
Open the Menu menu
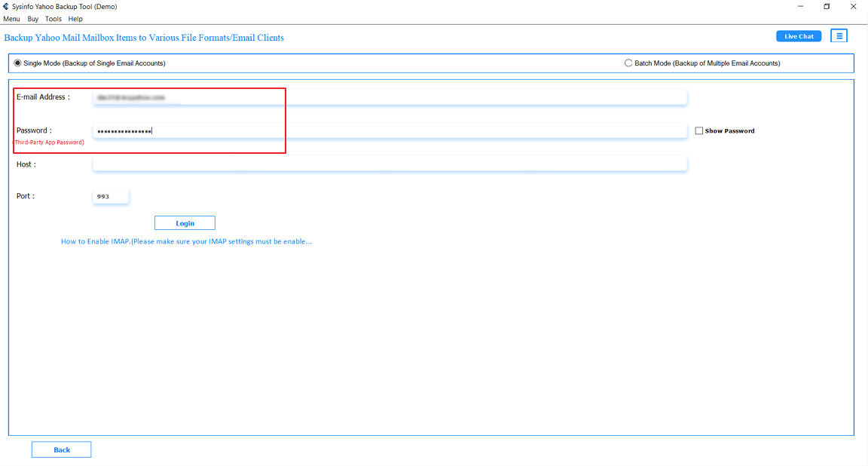point(11,19)
